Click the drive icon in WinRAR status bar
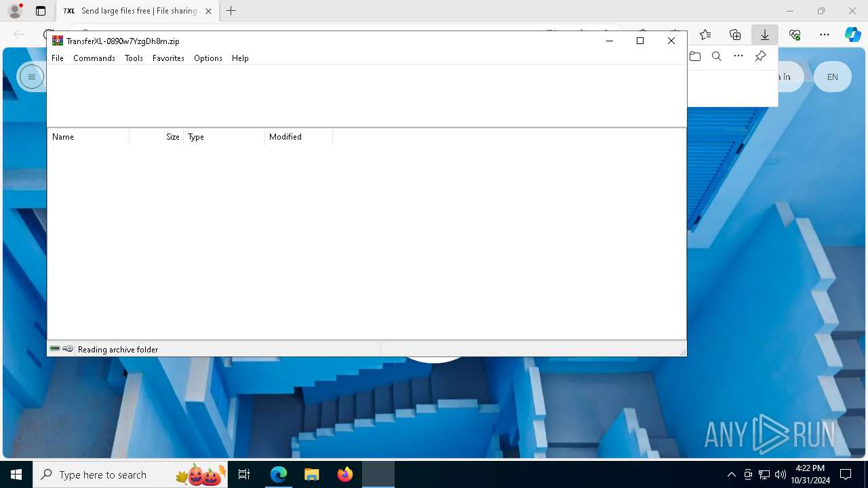This screenshot has height=488, width=868. 55,349
